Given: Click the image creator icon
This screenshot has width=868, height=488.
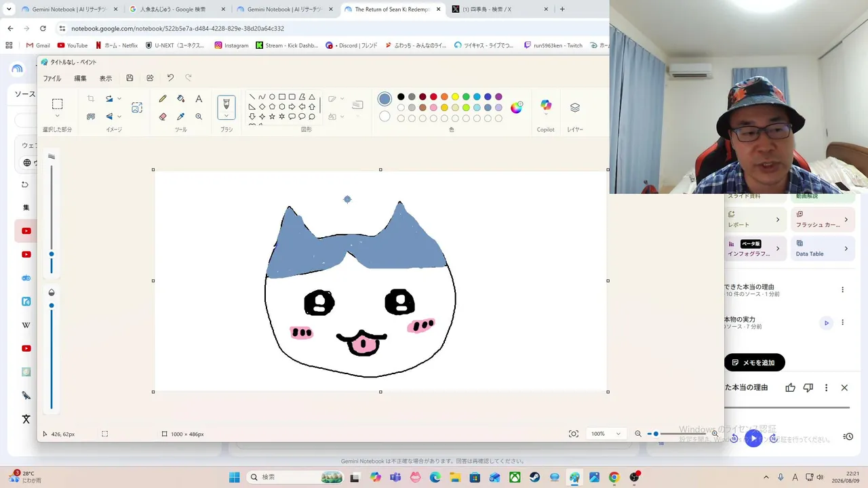Looking at the screenshot, I should coord(137,107).
